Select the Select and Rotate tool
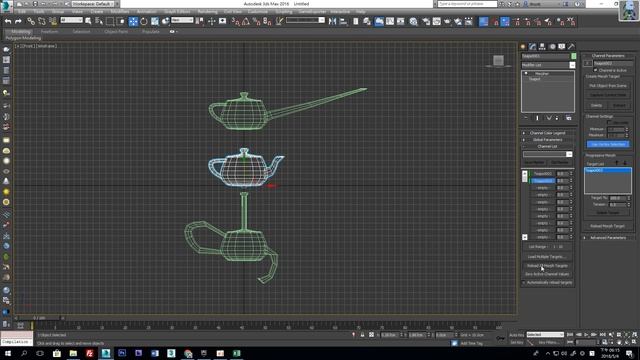The height and width of the screenshot is (360, 640). pyautogui.click(x=144, y=21)
